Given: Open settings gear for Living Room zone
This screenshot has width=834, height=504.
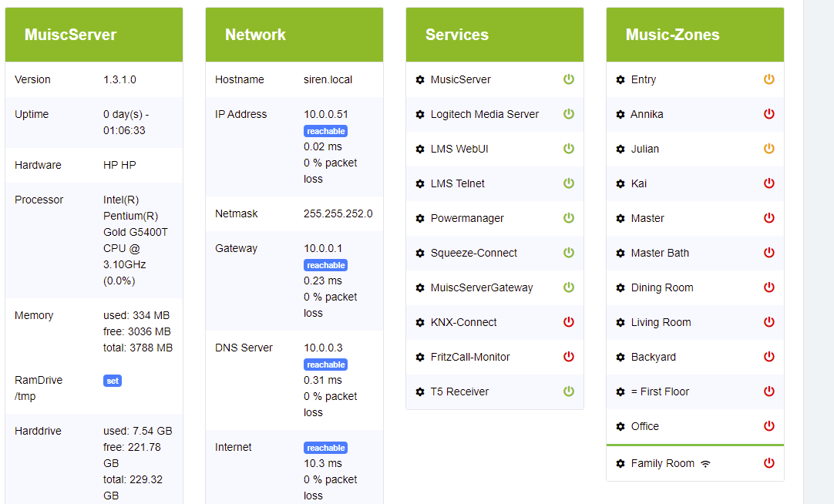Looking at the screenshot, I should (620, 322).
